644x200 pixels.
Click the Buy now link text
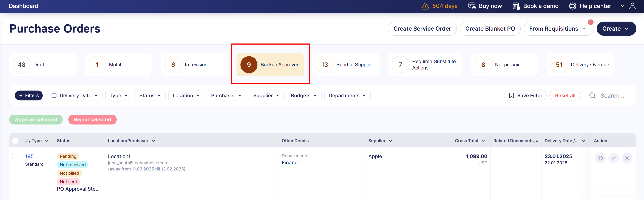click(x=490, y=6)
